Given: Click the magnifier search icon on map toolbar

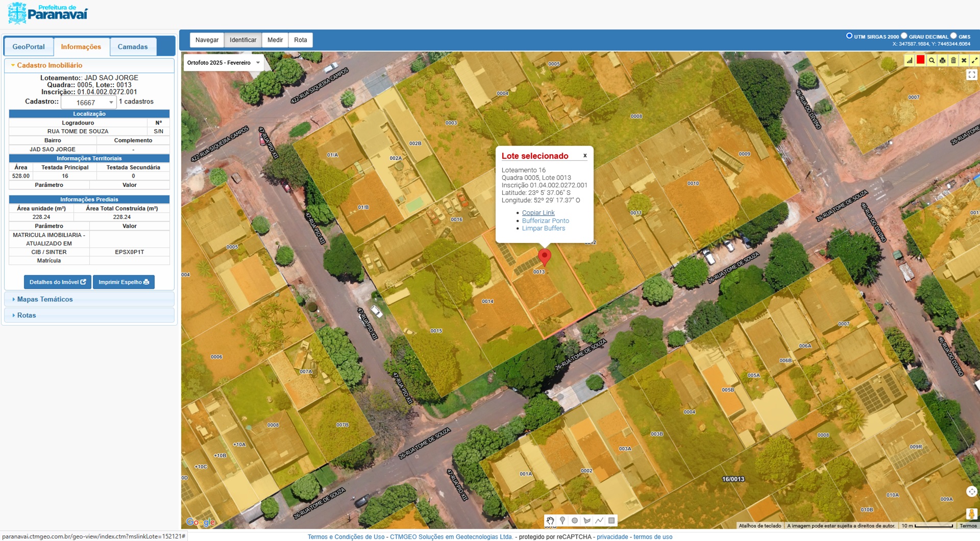Looking at the screenshot, I should [932, 60].
